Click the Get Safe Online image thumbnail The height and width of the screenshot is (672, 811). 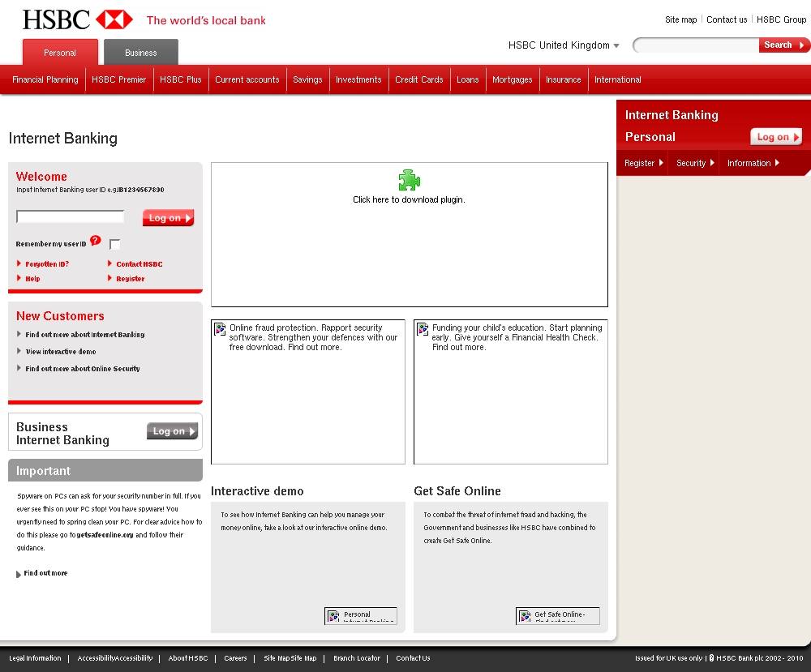click(558, 615)
